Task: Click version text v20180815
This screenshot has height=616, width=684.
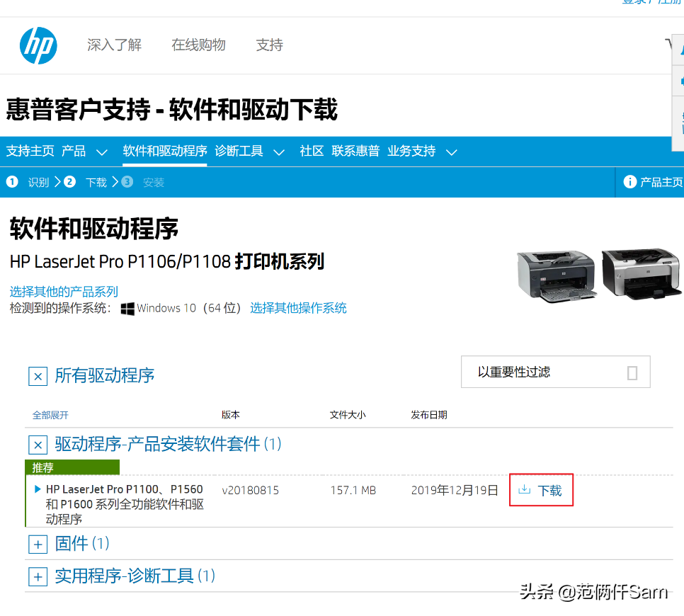Action: [251, 491]
